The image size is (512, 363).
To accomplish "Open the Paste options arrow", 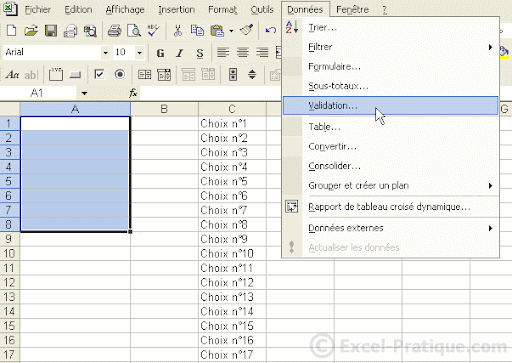I will (231, 31).
